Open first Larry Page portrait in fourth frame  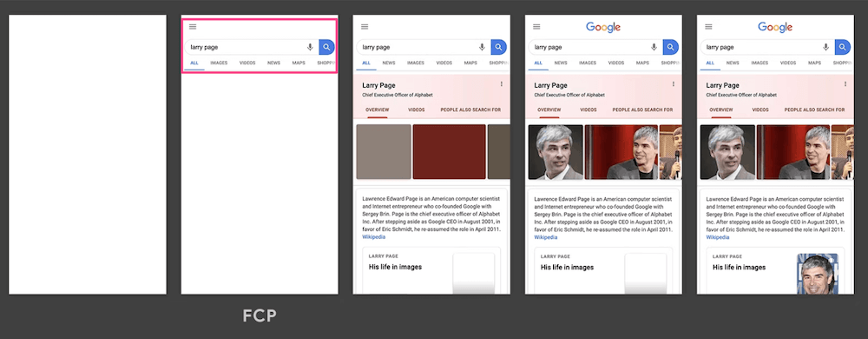coord(556,152)
